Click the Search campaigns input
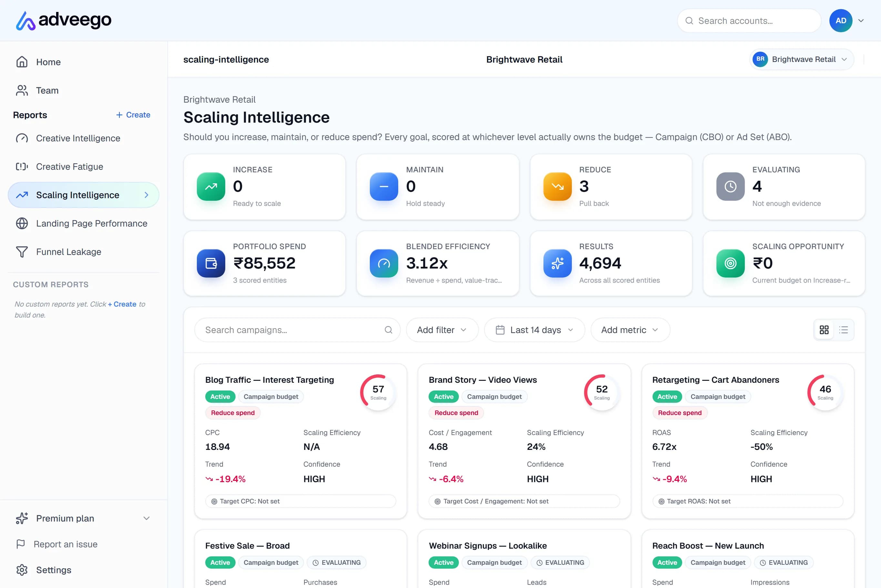881x588 pixels. [x=297, y=329]
